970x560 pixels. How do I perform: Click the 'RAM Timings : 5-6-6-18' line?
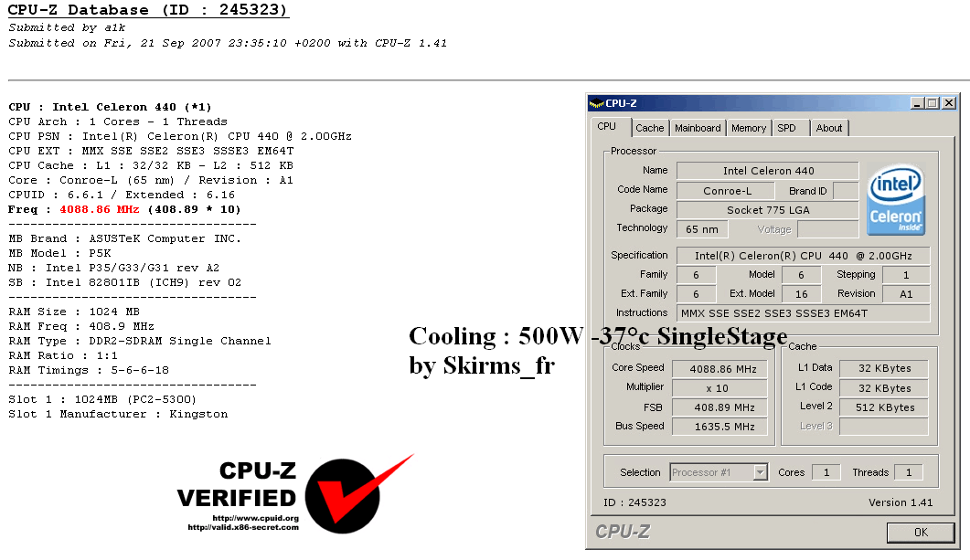(x=89, y=370)
